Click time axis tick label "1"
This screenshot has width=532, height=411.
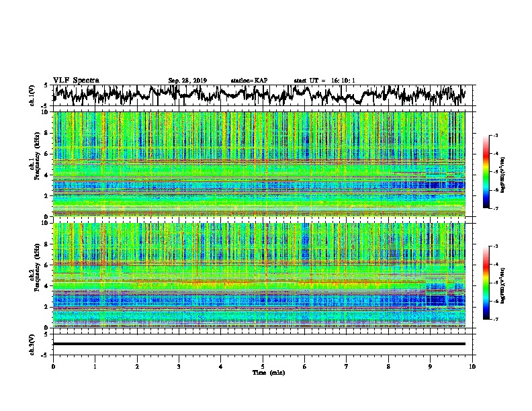[x=95, y=366]
